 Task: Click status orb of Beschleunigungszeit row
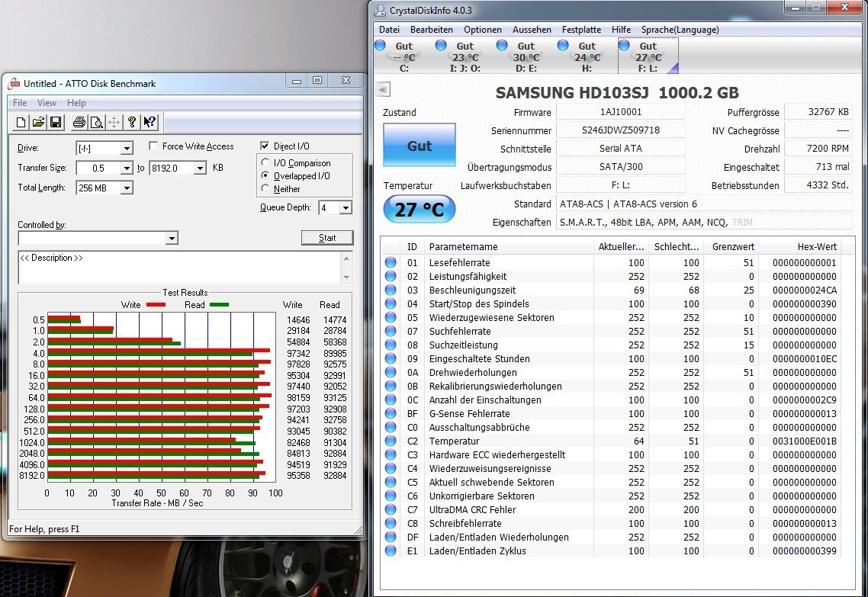click(391, 290)
